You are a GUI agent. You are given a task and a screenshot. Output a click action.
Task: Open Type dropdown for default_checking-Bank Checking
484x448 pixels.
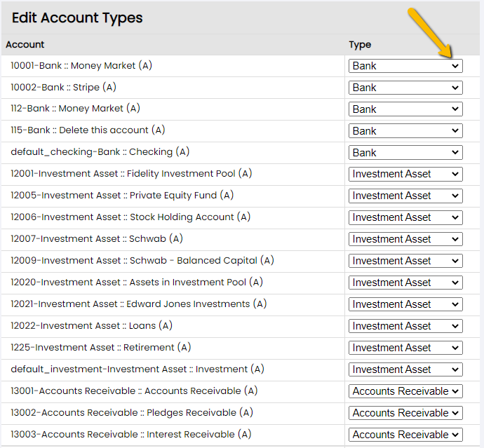405,152
